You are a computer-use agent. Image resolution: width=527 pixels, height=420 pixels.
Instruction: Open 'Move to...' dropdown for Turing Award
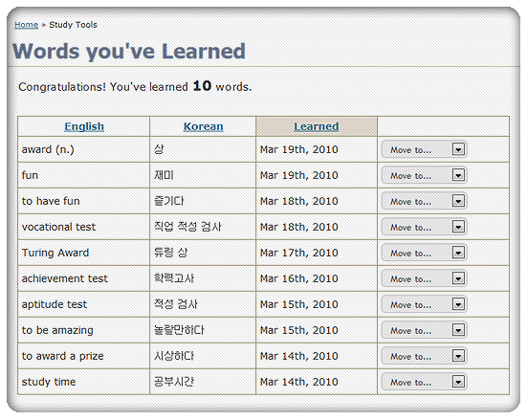[x=424, y=253]
